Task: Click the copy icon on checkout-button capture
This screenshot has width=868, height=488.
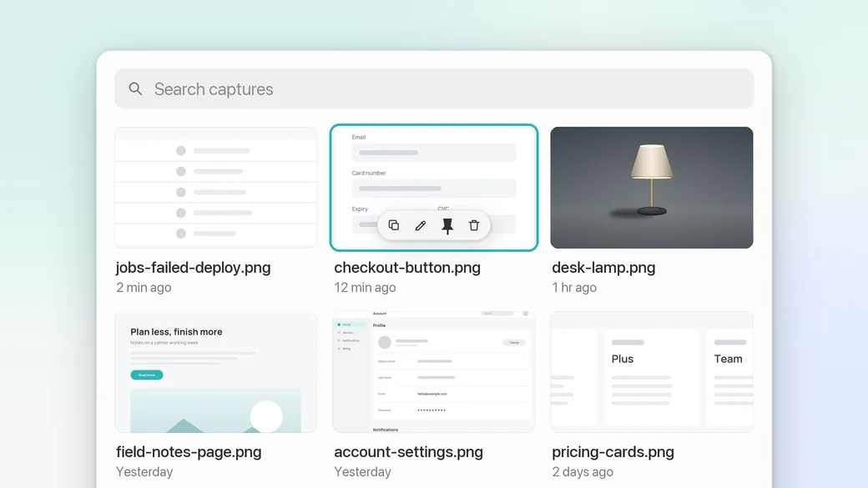Action: tap(394, 225)
